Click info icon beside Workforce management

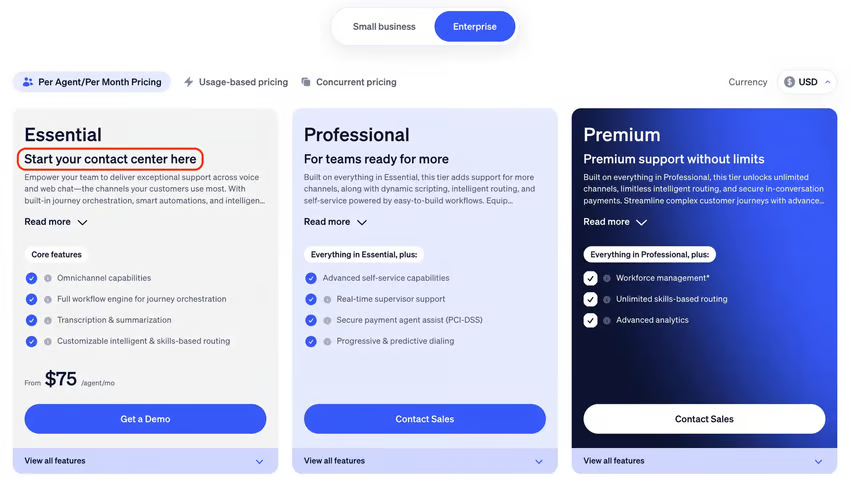pos(607,278)
